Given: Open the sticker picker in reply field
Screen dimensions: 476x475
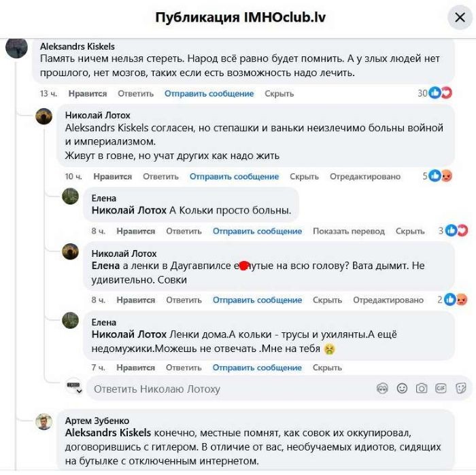Looking at the screenshot, I should [460, 389].
